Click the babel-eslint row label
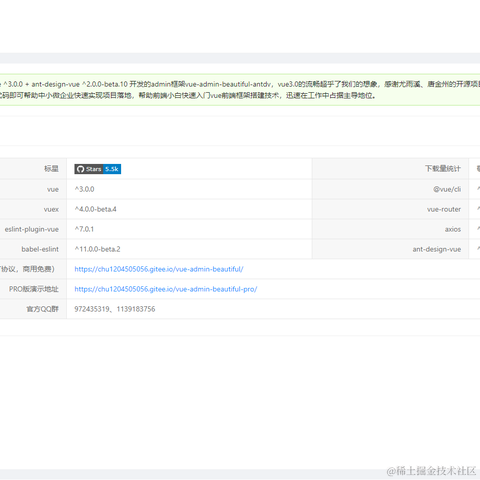480x480 pixels. click(40, 249)
